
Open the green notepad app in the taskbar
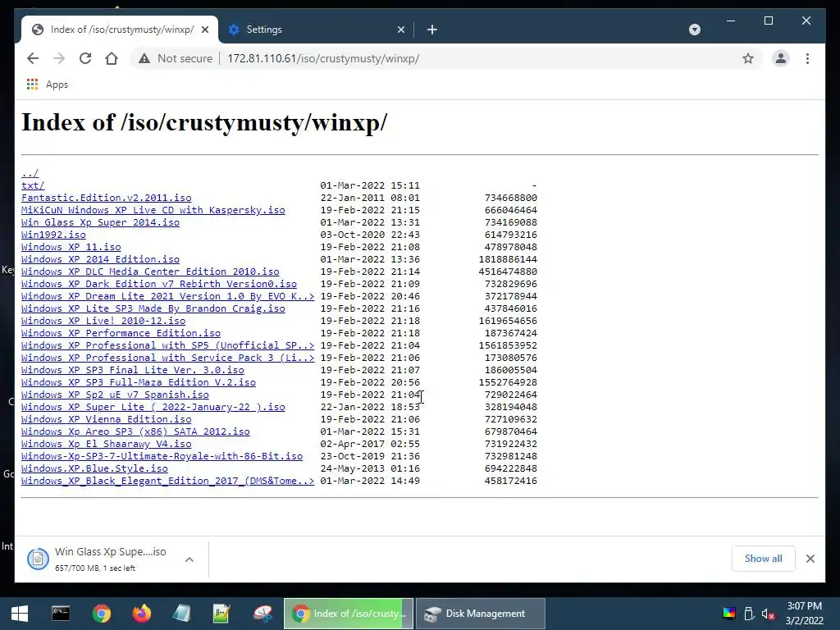(x=221, y=614)
